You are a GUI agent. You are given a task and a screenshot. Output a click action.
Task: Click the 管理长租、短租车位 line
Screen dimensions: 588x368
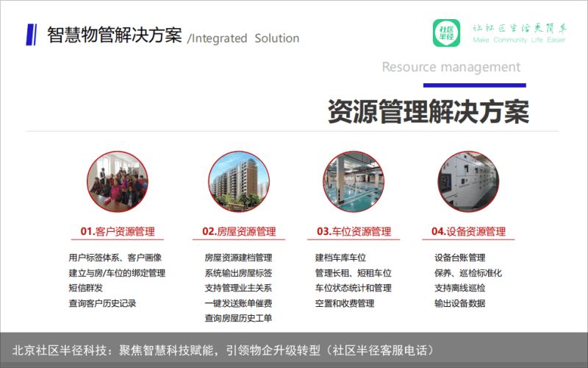[x=354, y=273]
